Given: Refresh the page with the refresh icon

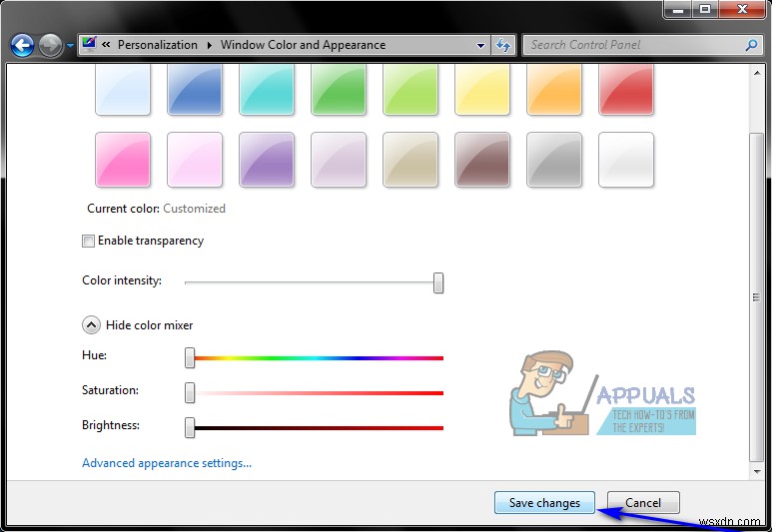Looking at the screenshot, I should [x=503, y=45].
